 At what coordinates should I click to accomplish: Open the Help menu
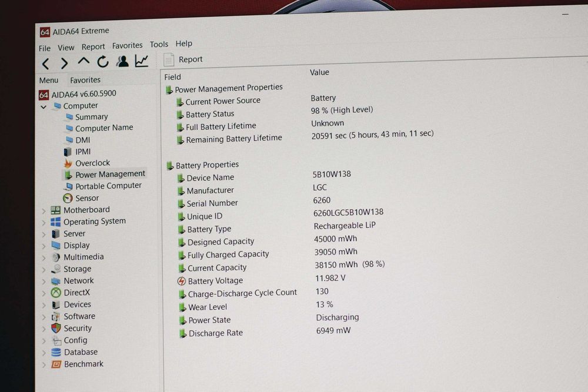coord(183,43)
